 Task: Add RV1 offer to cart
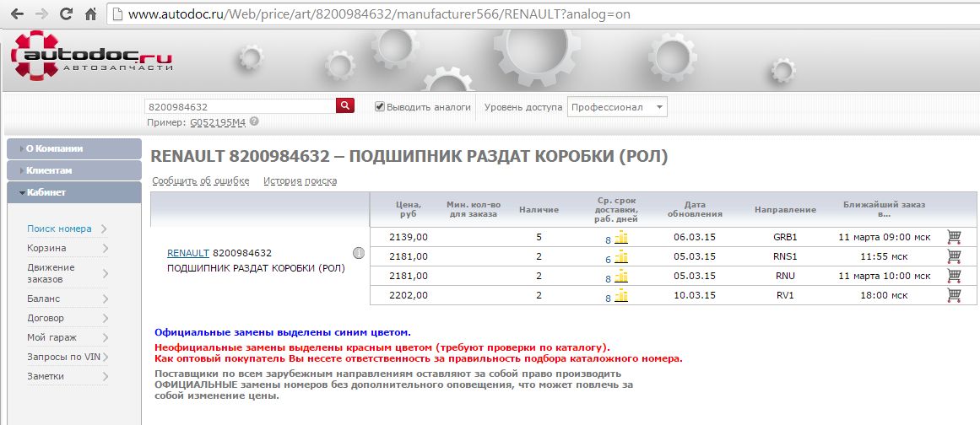click(954, 294)
